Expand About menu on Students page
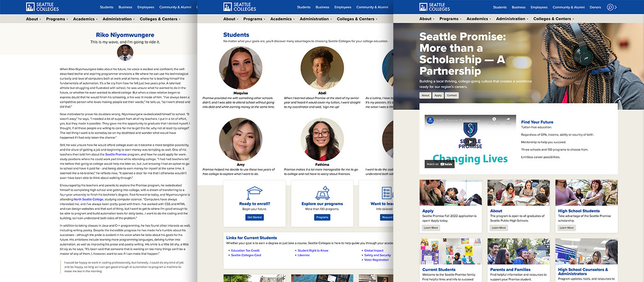This screenshot has width=644, height=282. tap(231, 19)
